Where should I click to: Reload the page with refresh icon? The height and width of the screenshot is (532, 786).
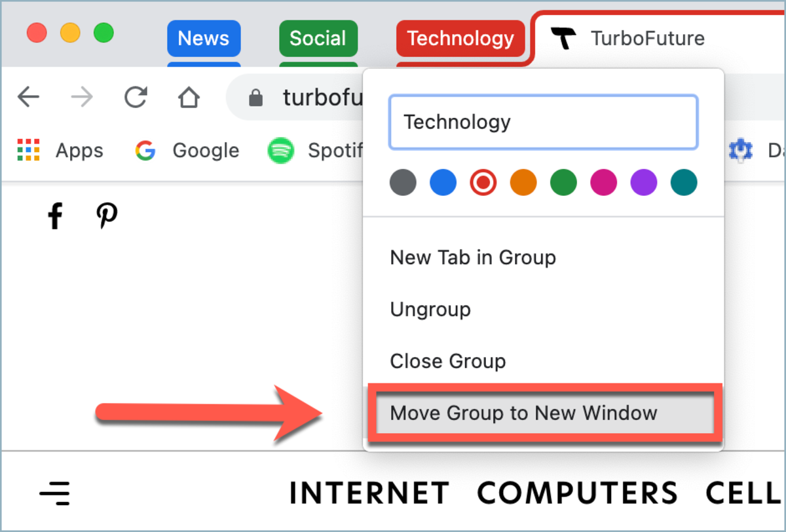[136, 98]
